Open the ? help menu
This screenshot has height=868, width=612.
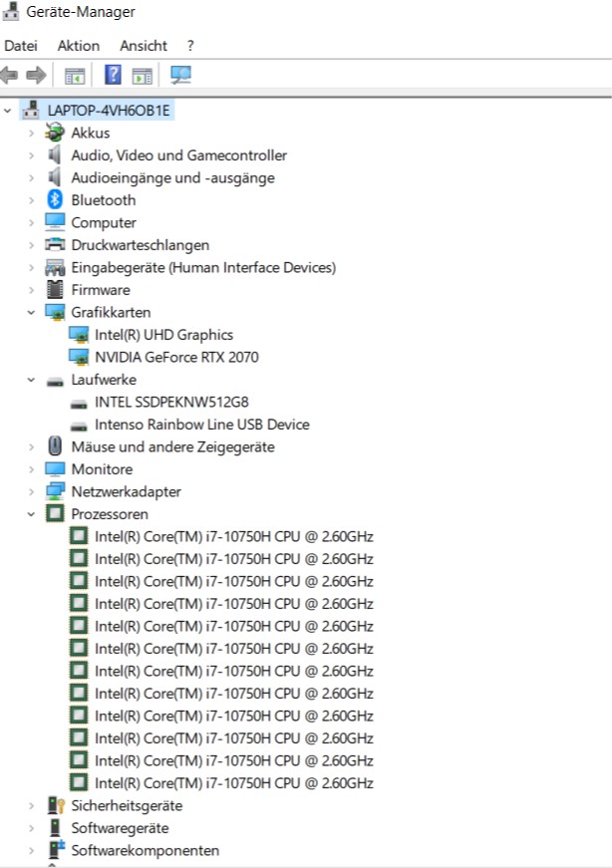click(x=190, y=46)
